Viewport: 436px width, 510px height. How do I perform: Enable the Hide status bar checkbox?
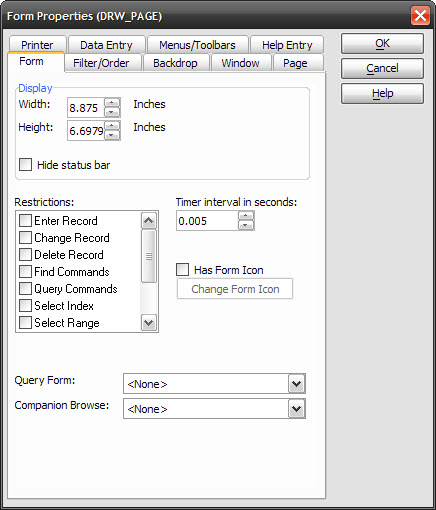[25, 165]
